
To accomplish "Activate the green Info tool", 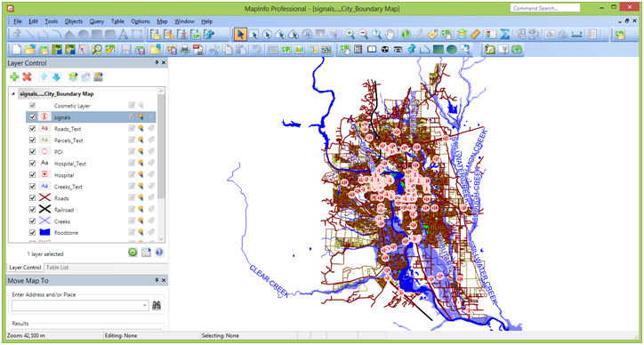I will click(x=406, y=34).
